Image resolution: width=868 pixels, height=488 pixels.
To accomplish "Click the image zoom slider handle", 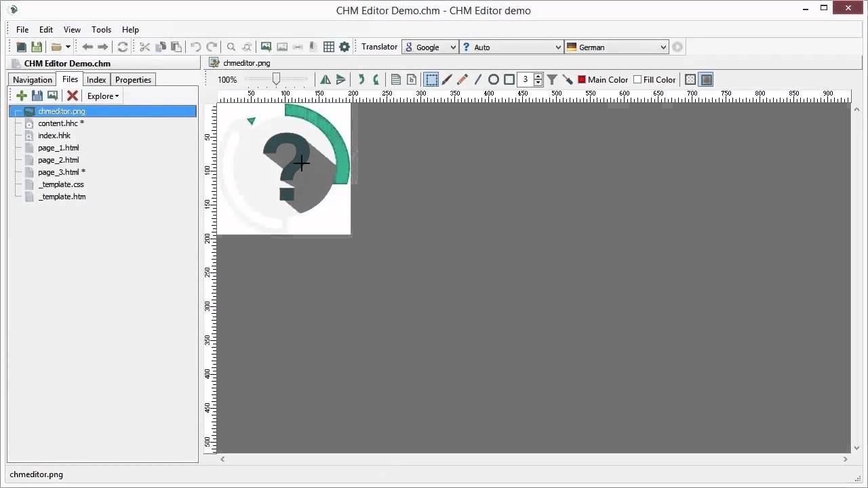I will (x=276, y=79).
